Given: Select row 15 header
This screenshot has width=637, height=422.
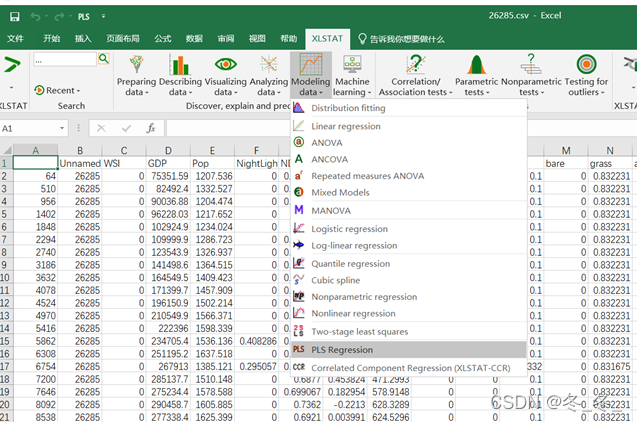Looking at the screenshot, I should pyautogui.click(x=5, y=341).
